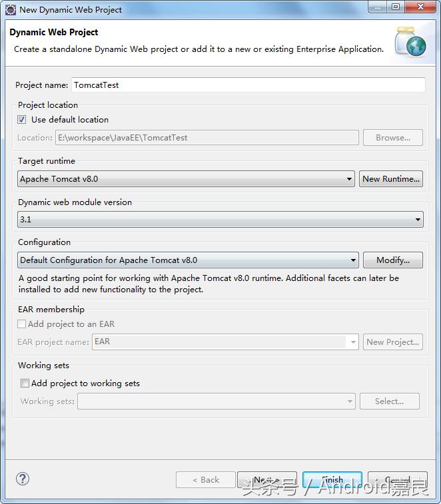441x504 pixels.
Task: Uncheck Use default location
Action: [x=22, y=120]
